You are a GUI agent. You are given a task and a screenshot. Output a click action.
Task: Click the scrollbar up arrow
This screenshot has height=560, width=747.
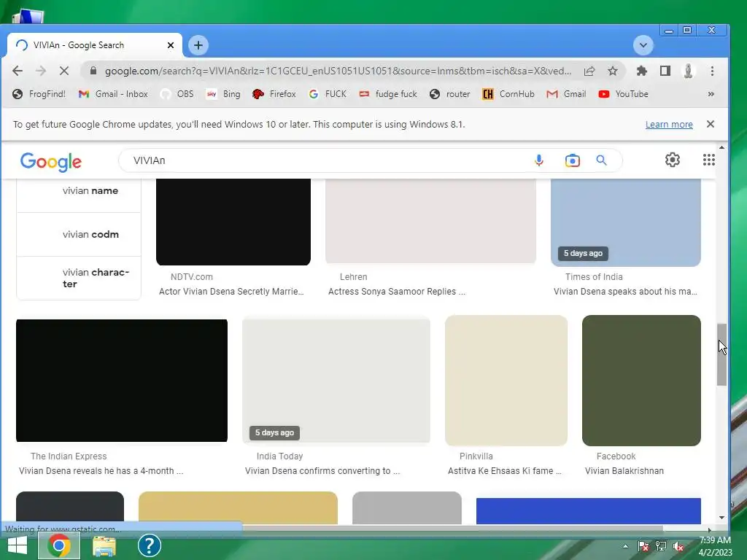tap(721, 147)
